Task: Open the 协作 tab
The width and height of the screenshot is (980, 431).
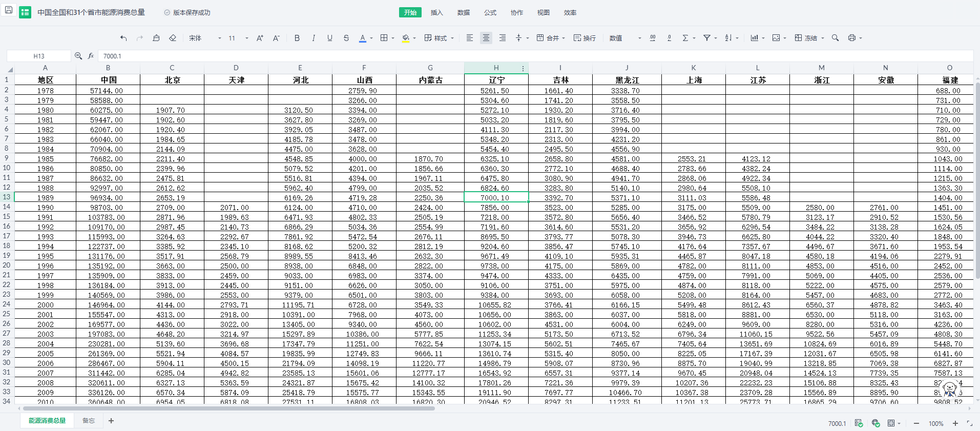Action: point(517,12)
